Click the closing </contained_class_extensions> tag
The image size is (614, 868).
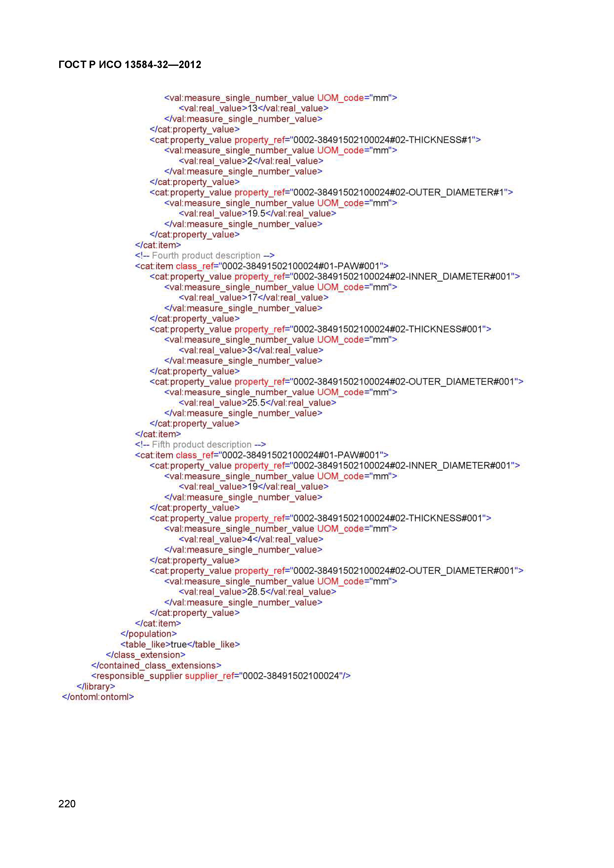coord(156,666)
